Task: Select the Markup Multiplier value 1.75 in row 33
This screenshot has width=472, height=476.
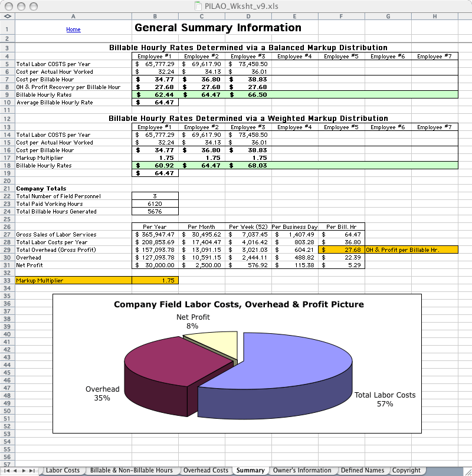Action: [155, 281]
